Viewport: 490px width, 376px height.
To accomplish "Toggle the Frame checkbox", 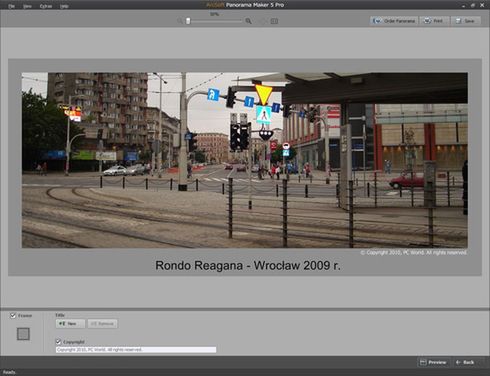I will [x=13, y=315].
